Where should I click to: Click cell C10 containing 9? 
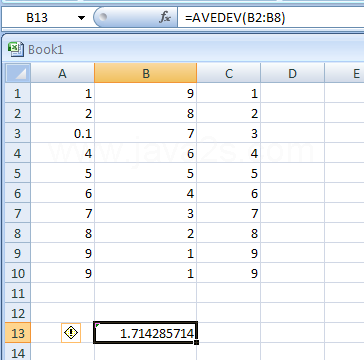click(x=229, y=273)
